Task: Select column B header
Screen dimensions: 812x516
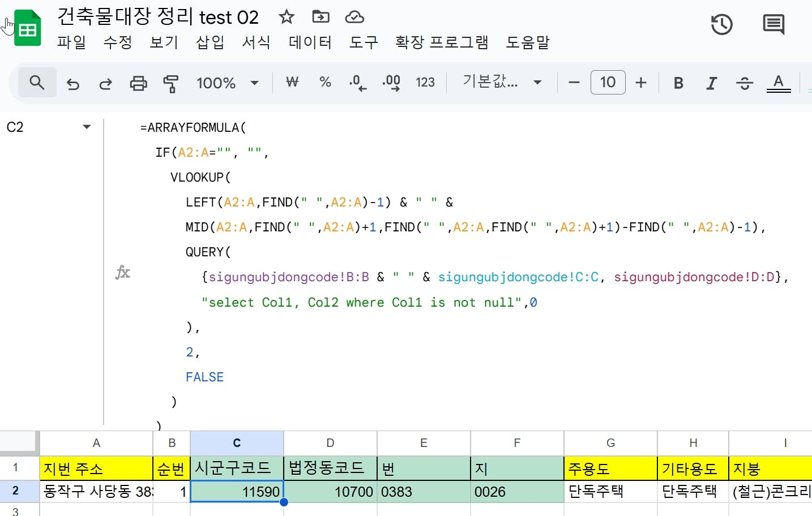Action: coord(172,443)
